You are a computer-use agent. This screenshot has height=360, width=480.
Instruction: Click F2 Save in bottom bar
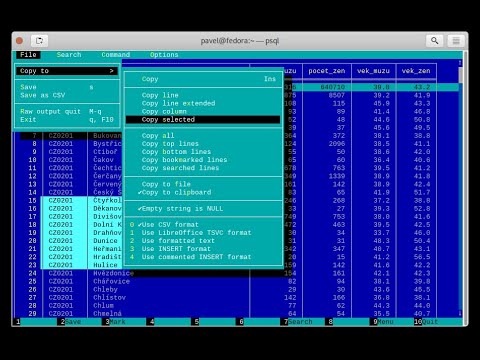click(69, 322)
